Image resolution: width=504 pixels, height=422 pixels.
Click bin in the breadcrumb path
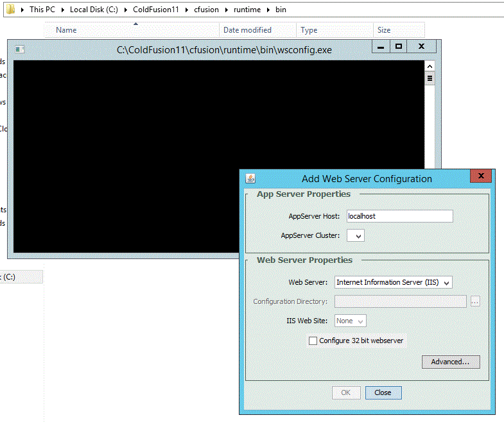281,10
